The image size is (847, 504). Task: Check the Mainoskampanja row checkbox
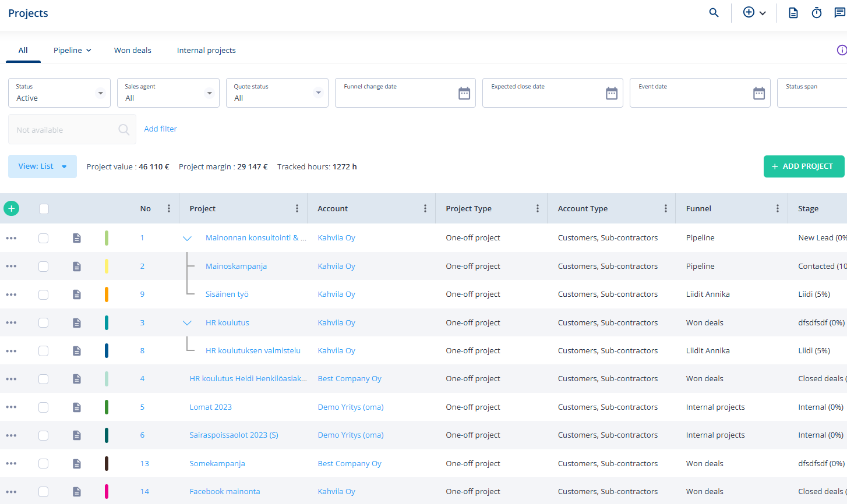tap(43, 266)
